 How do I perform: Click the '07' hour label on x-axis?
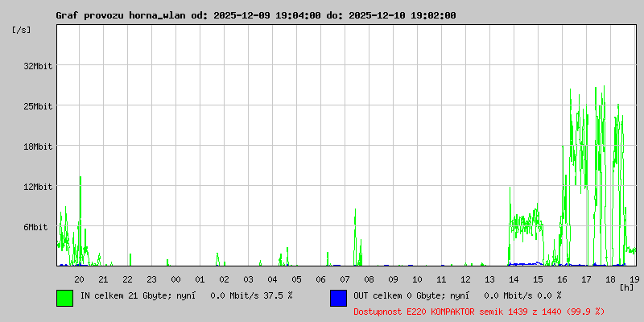(345, 279)
